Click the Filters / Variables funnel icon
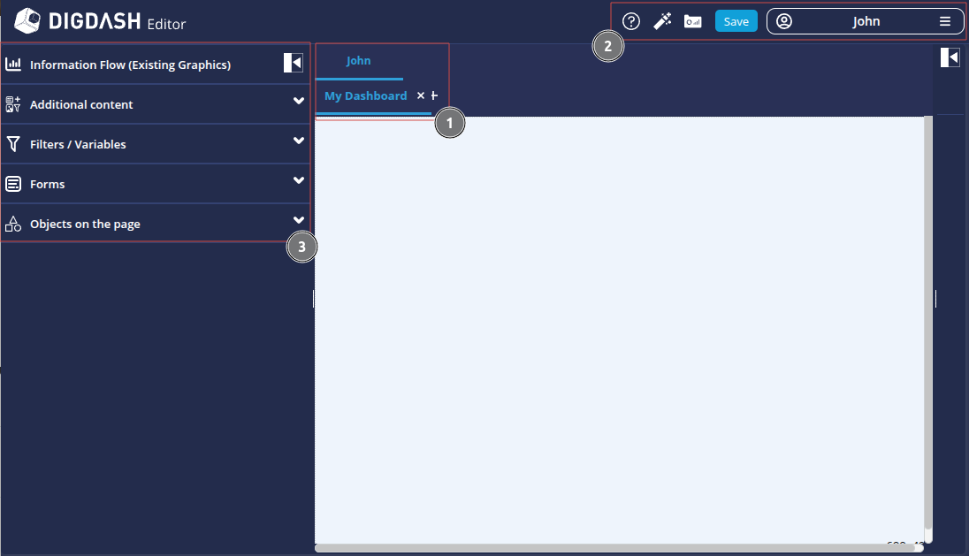 13,144
